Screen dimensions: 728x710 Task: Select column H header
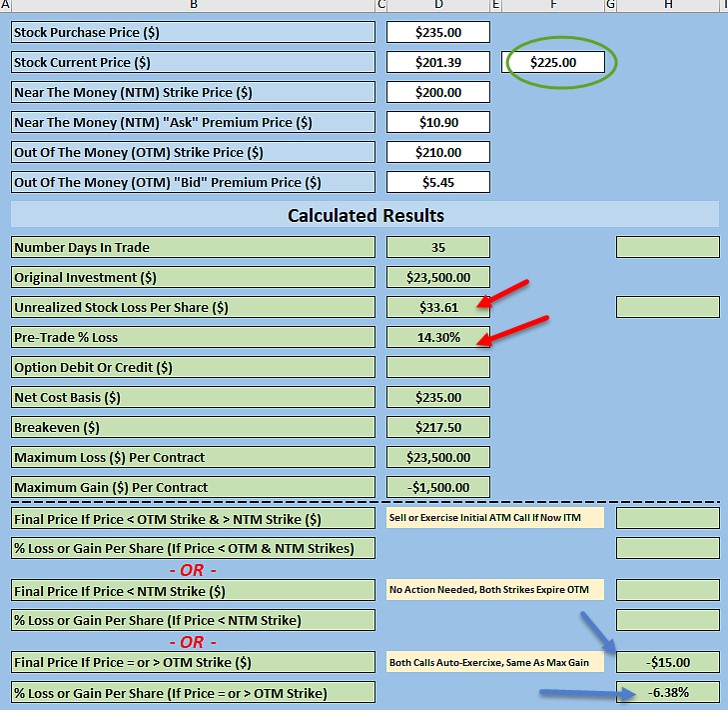(x=667, y=6)
